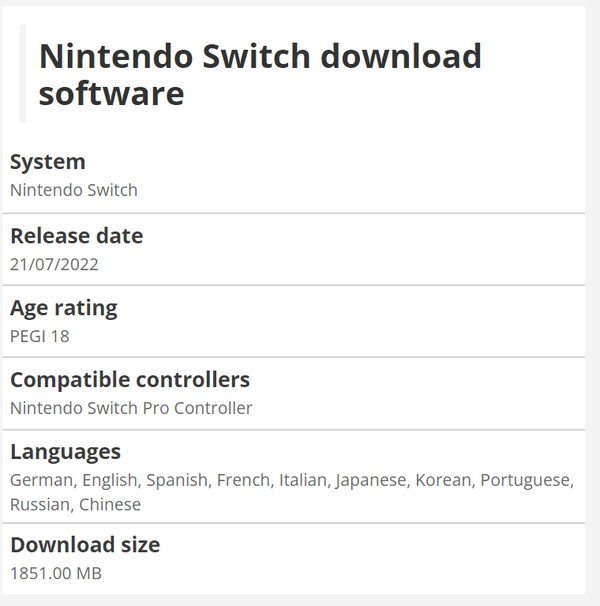Click the 'Age rating' label
This screenshot has height=606, width=600.
[64, 308]
